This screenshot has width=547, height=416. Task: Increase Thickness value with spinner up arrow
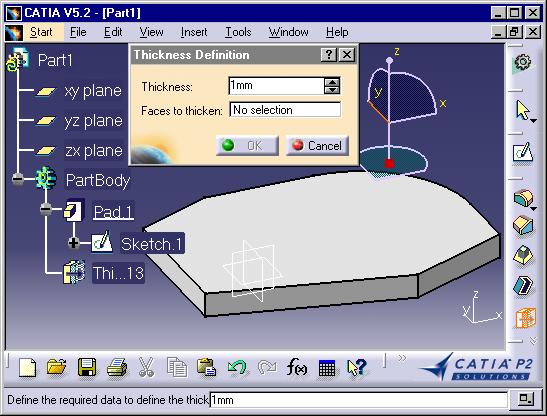tap(332, 82)
